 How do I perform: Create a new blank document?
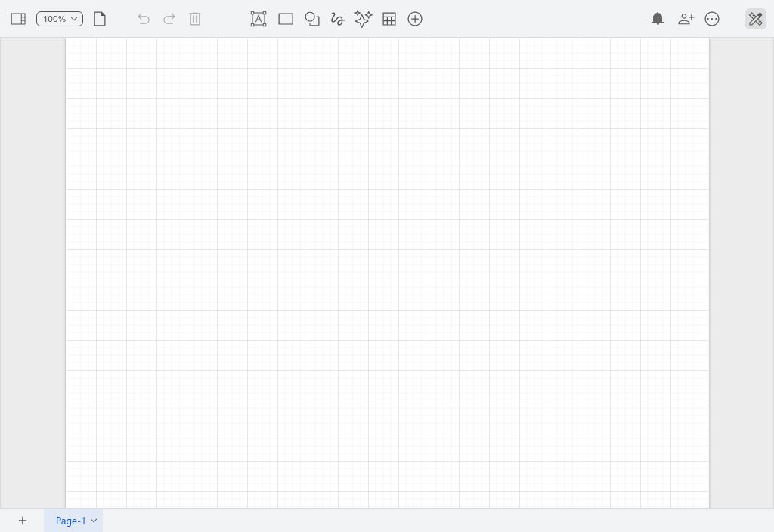point(100,19)
